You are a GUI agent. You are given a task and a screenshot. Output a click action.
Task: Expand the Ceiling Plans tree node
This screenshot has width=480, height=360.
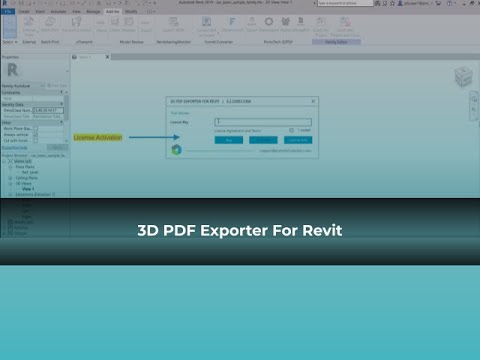(x=10, y=178)
